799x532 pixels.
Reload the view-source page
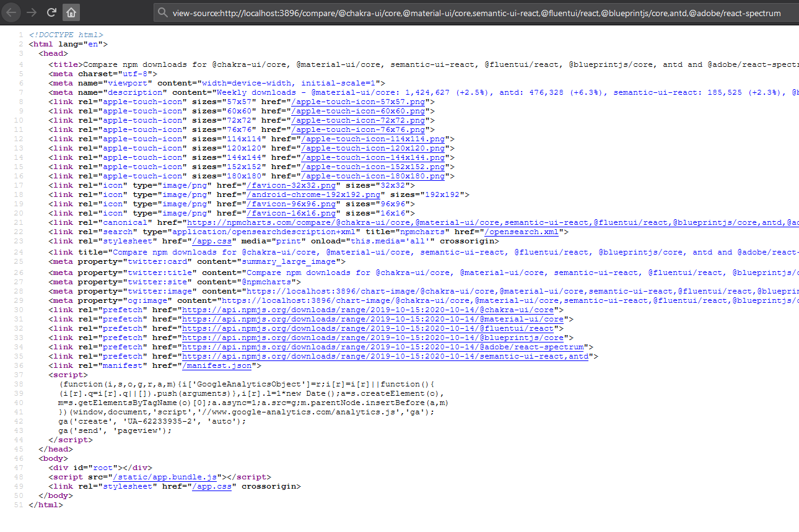(x=52, y=12)
